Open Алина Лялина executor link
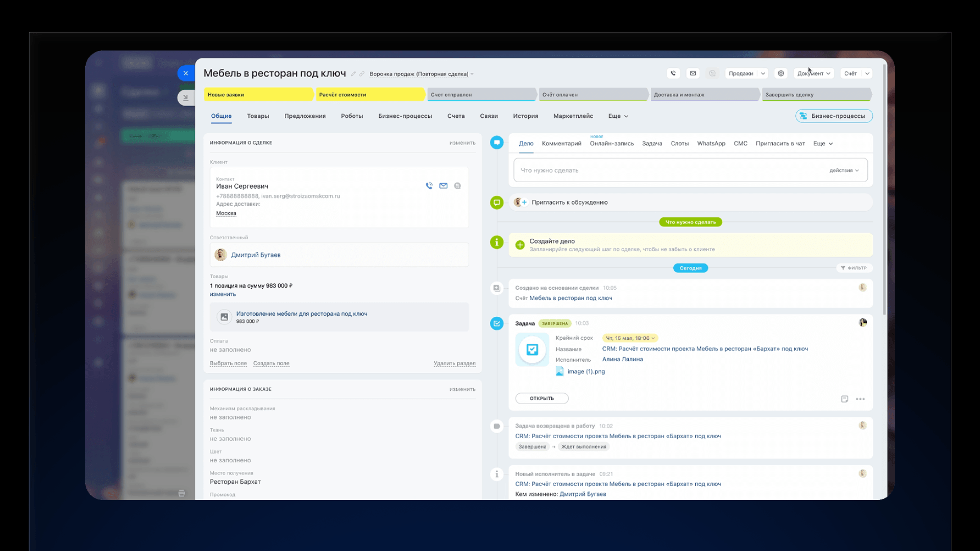This screenshot has width=980, height=551. (x=622, y=359)
